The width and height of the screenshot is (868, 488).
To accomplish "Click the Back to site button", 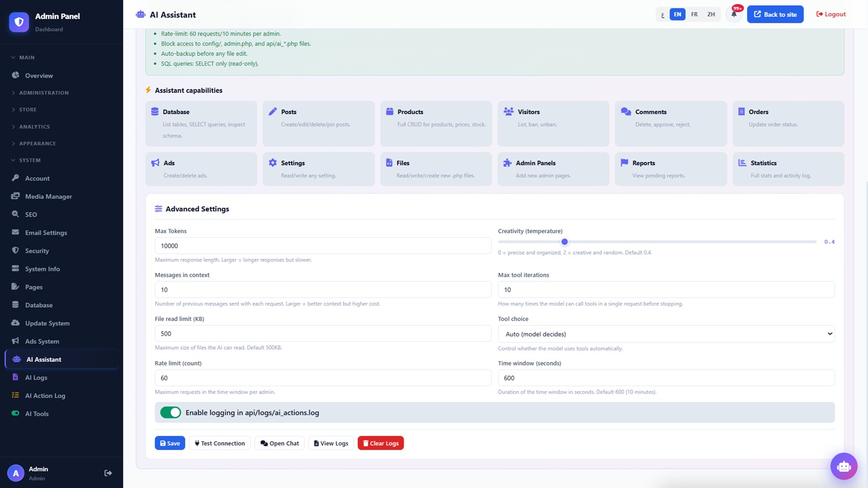I will point(775,14).
